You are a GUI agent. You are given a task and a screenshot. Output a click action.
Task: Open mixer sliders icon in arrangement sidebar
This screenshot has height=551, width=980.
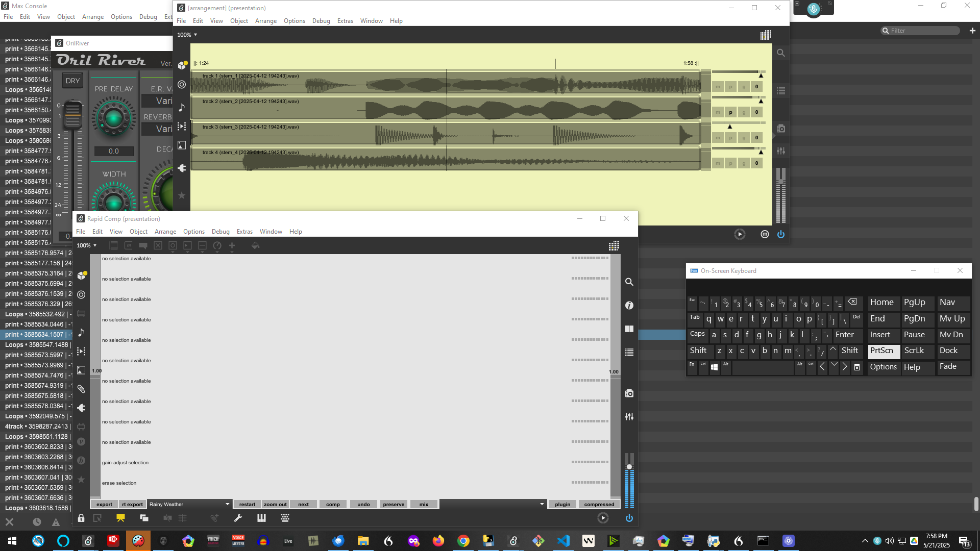coord(781,151)
